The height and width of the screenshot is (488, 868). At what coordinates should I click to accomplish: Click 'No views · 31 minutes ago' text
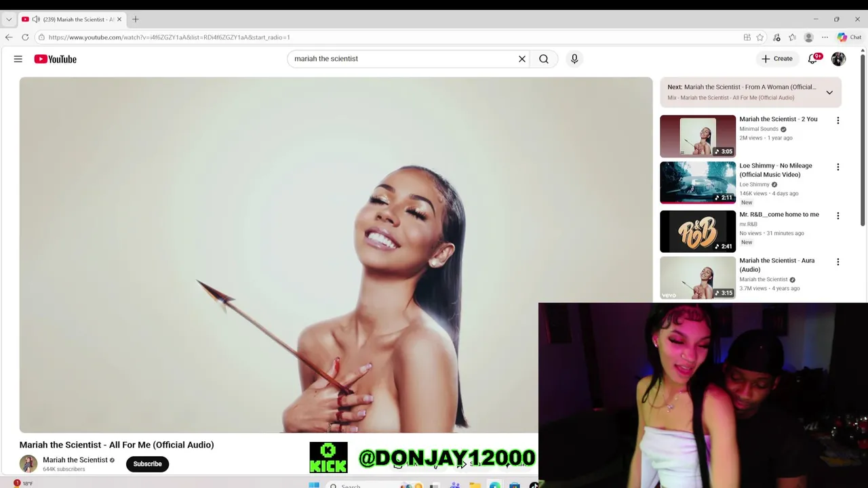(772, 233)
